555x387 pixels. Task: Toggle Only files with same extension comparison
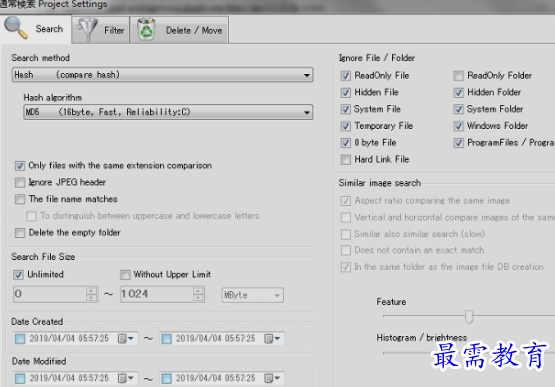(20, 166)
